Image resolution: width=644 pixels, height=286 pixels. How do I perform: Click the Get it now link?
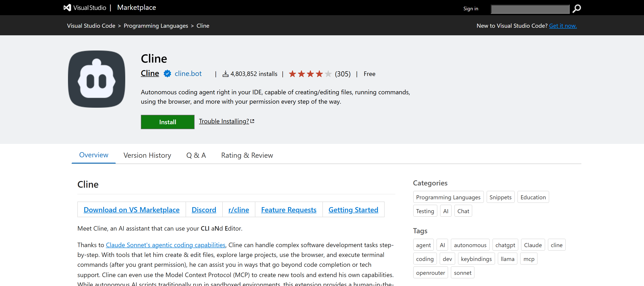click(x=563, y=26)
